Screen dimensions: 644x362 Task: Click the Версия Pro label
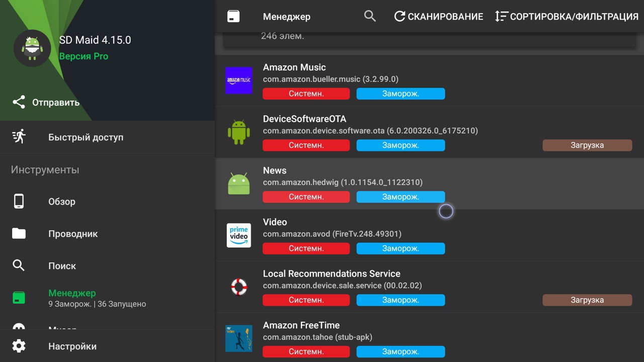click(x=84, y=56)
